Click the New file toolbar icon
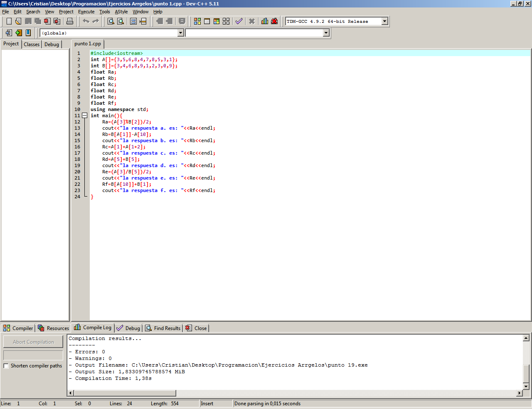 click(9, 21)
